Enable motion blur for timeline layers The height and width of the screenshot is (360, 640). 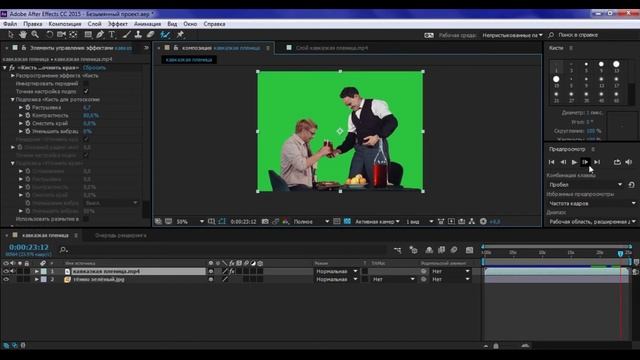coord(454,250)
